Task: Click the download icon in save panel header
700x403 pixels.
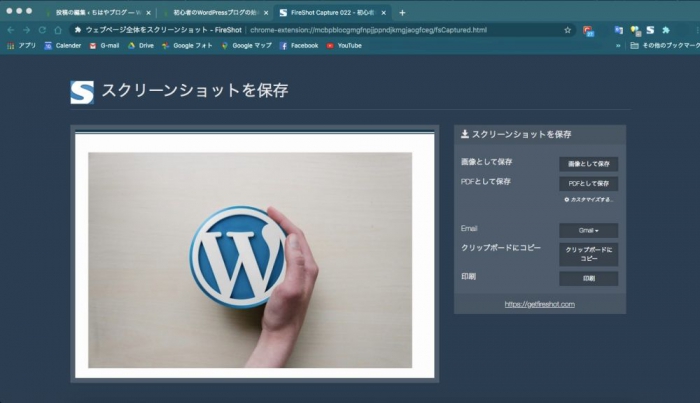Action: (x=465, y=134)
